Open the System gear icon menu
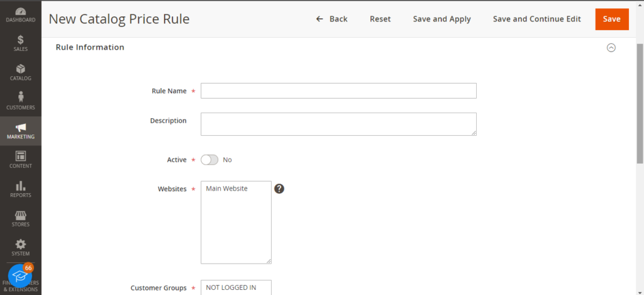Viewport: 644px width, 295px height. click(x=21, y=248)
